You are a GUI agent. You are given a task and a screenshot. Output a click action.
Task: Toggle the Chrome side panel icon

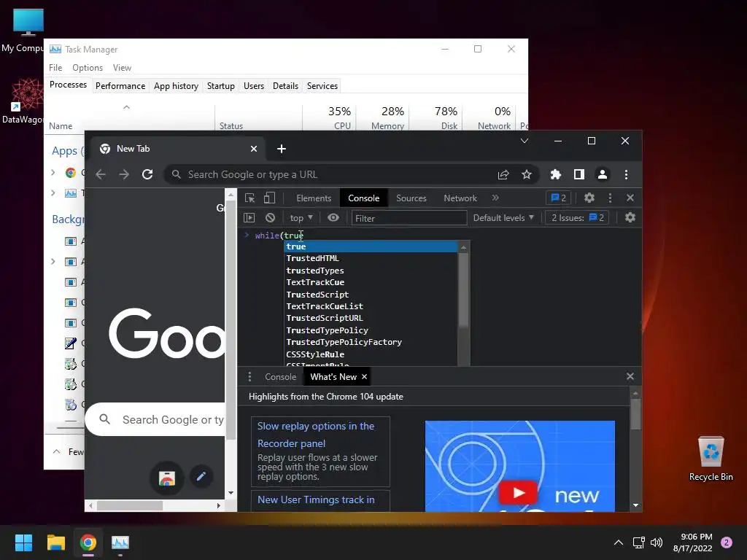click(578, 174)
